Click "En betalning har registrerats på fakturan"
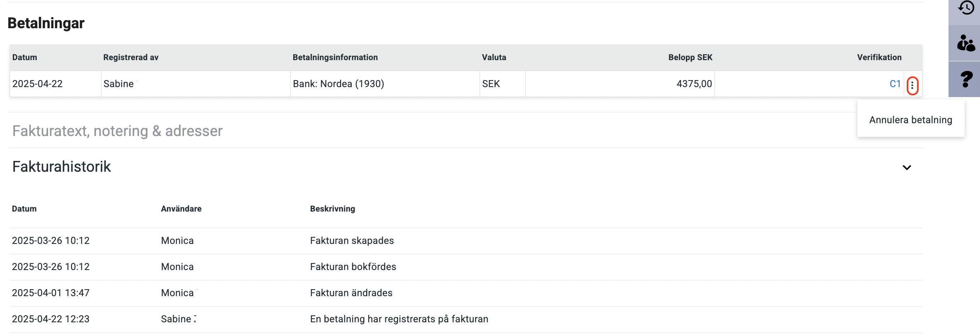Viewport: 980px width, 336px height. pyautogui.click(x=399, y=319)
